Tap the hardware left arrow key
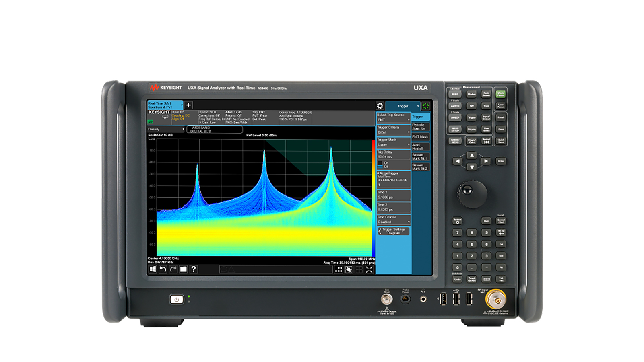The width and height of the screenshot is (644, 362). (x=458, y=161)
